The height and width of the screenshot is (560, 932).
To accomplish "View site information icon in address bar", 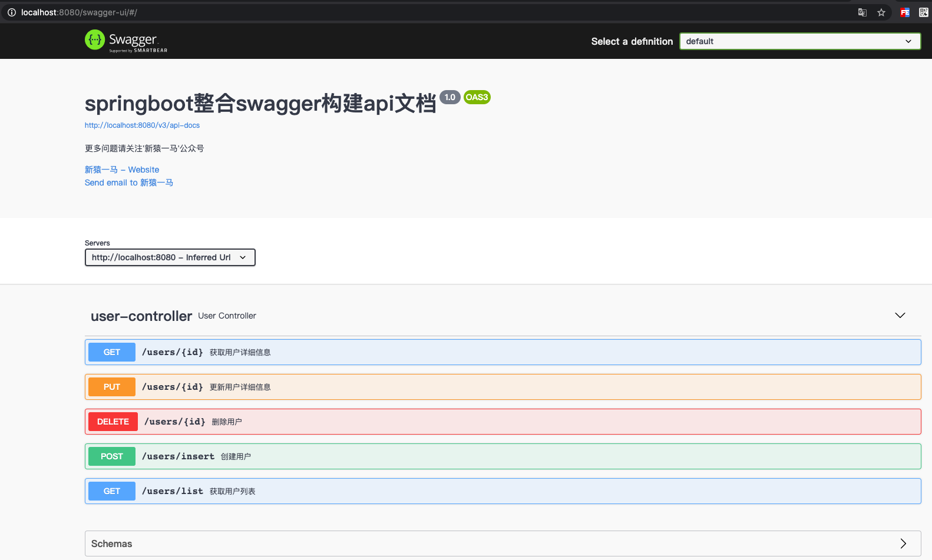I will pos(12,12).
